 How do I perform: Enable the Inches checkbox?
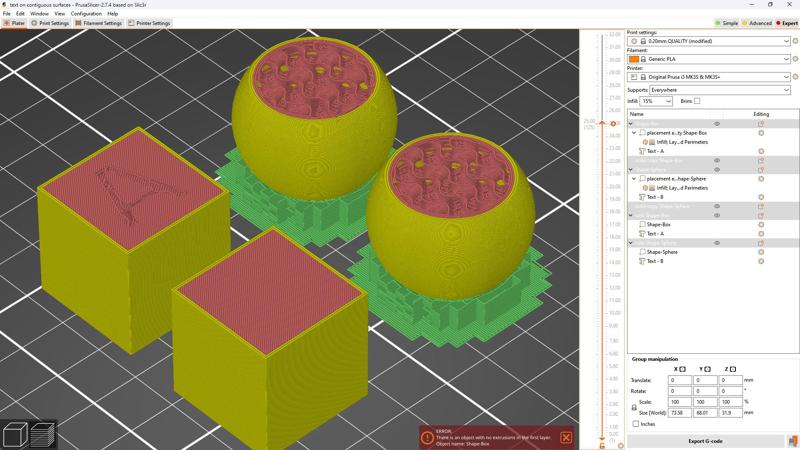(635, 423)
